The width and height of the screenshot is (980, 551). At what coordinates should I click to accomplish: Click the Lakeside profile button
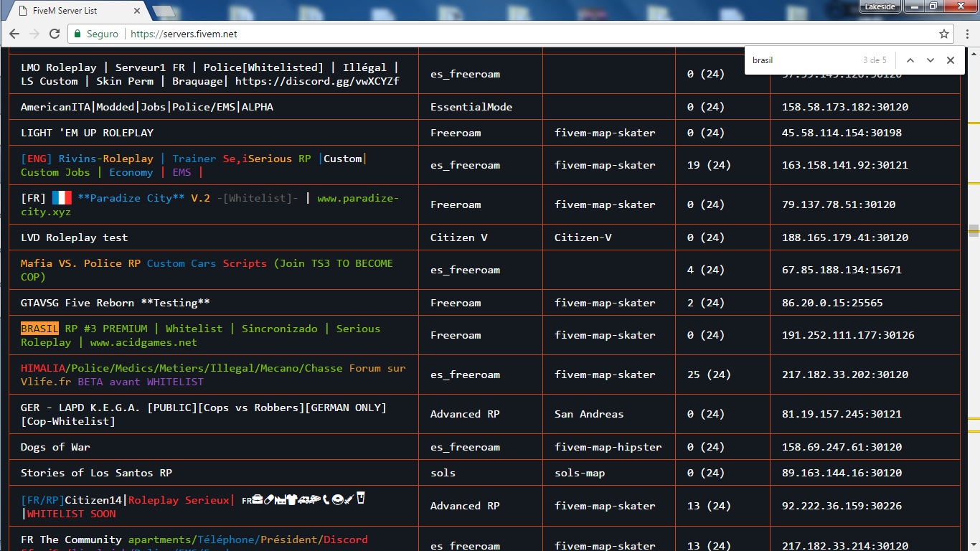880,6
